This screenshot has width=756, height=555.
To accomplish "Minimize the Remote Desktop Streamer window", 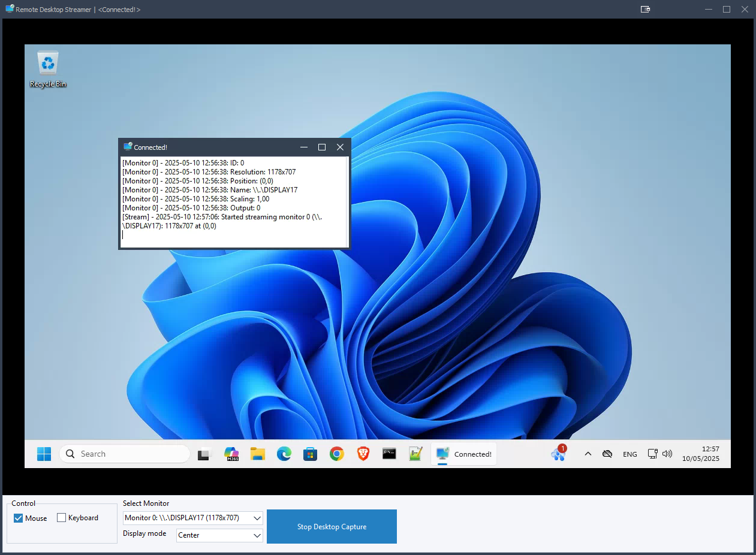I will [709, 9].
